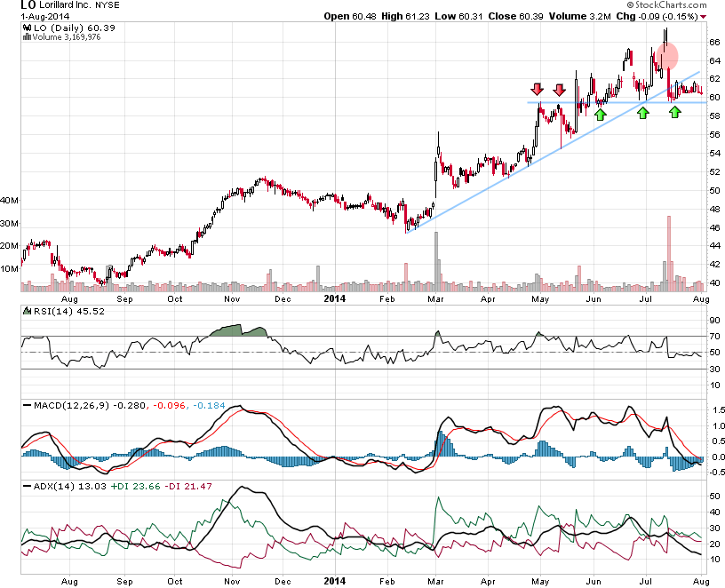Click the candlestick icon before LO (Daily)
This screenshot has width=725, height=588.
coord(28,28)
